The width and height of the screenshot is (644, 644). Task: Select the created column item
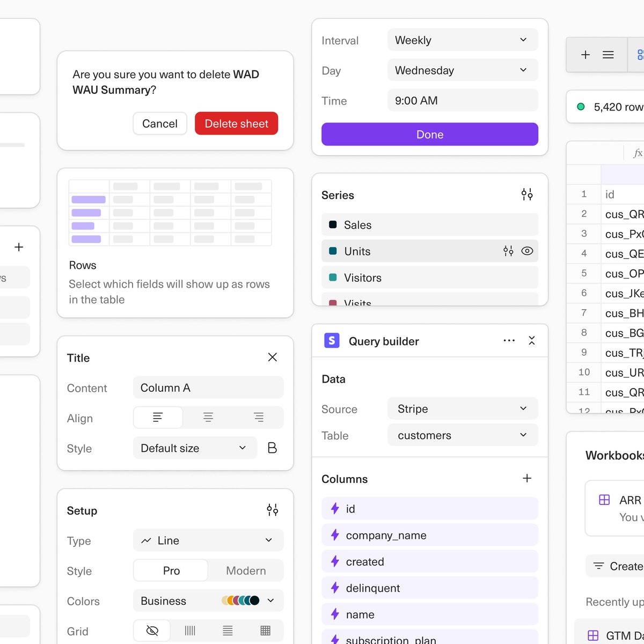point(430,561)
